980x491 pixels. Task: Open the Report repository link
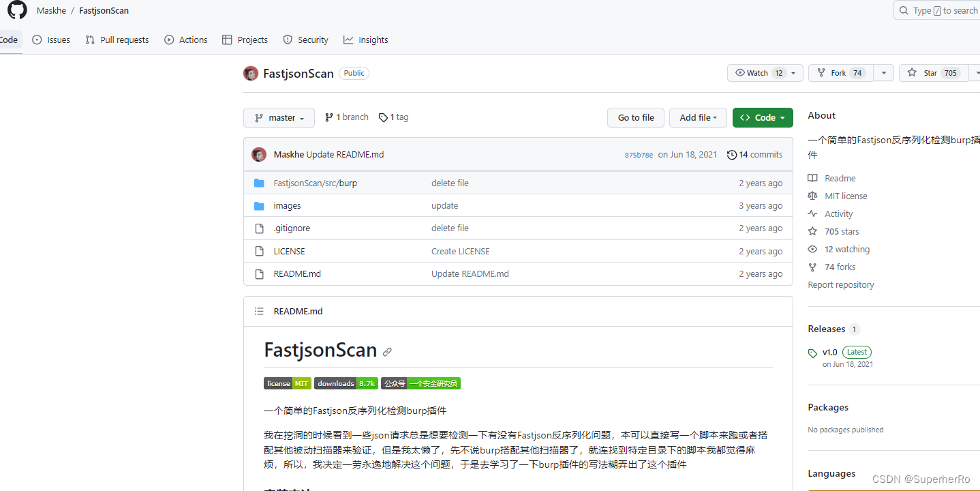click(840, 284)
